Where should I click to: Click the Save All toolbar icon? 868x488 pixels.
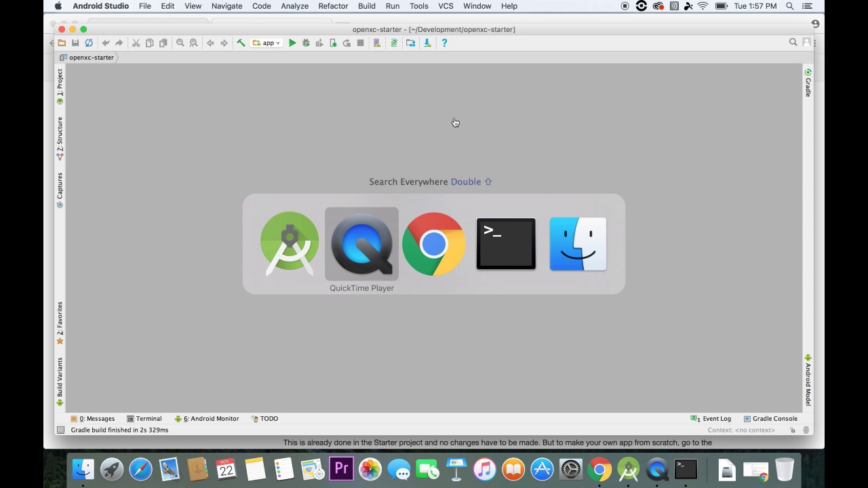tap(75, 43)
